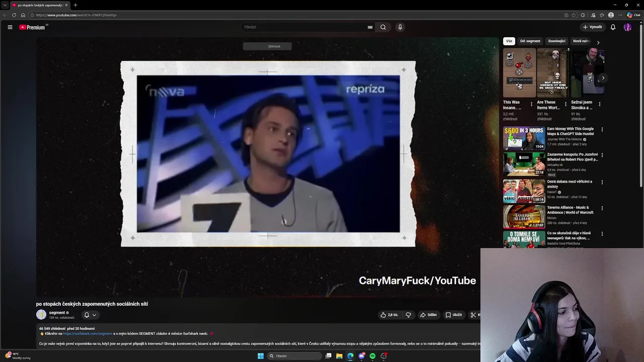Open the Clip scissors button
Image resolution: width=644 pixels, height=362 pixels.
[475, 315]
